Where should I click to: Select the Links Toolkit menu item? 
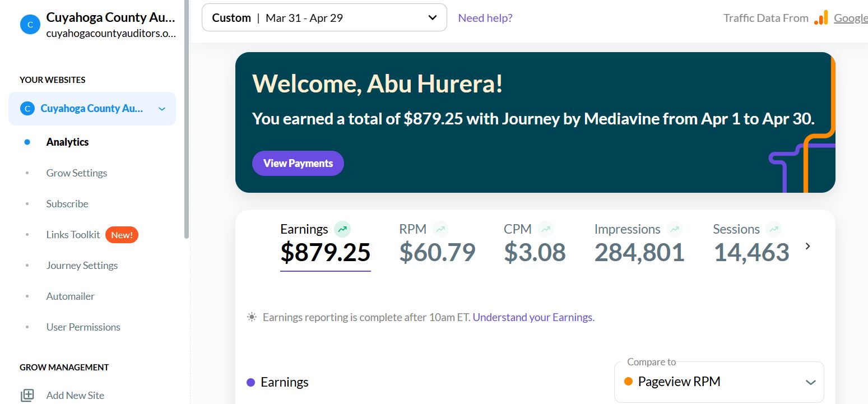pos(73,234)
